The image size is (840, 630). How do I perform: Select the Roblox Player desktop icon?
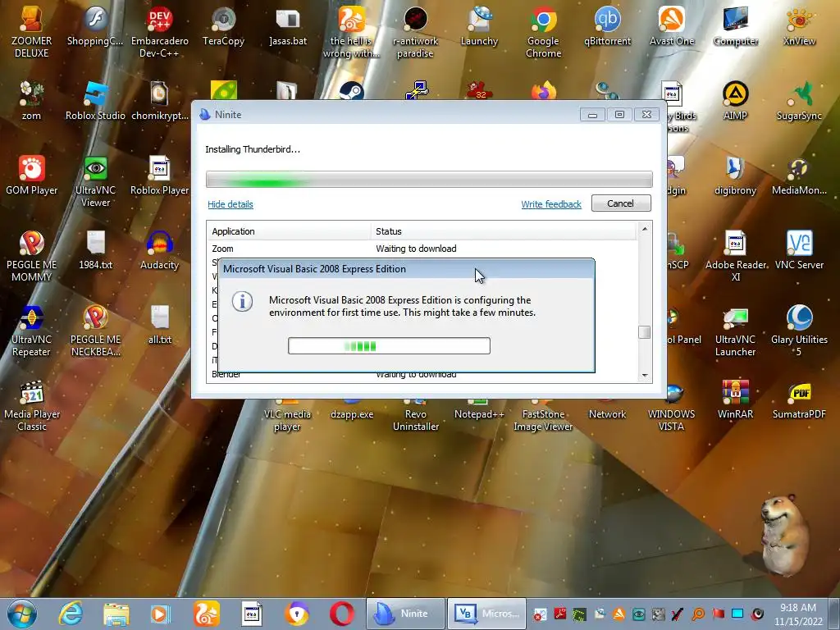click(159, 176)
